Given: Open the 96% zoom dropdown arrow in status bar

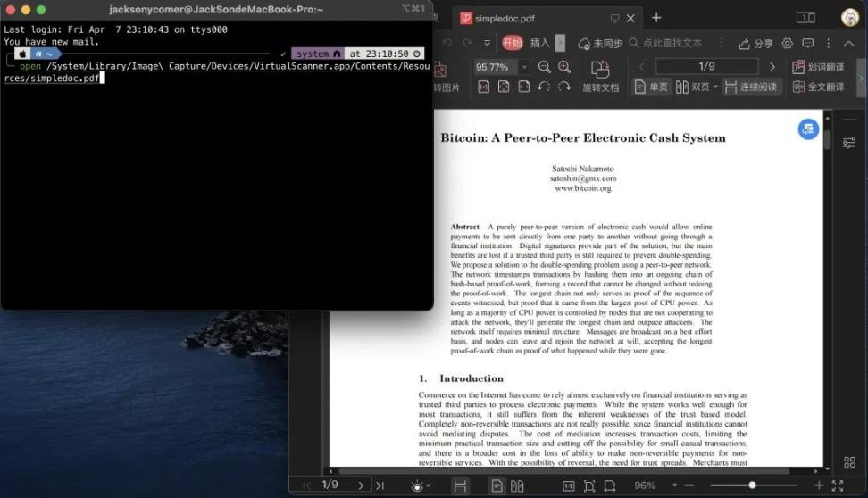Looking at the screenshot, I should pos(674,486).
